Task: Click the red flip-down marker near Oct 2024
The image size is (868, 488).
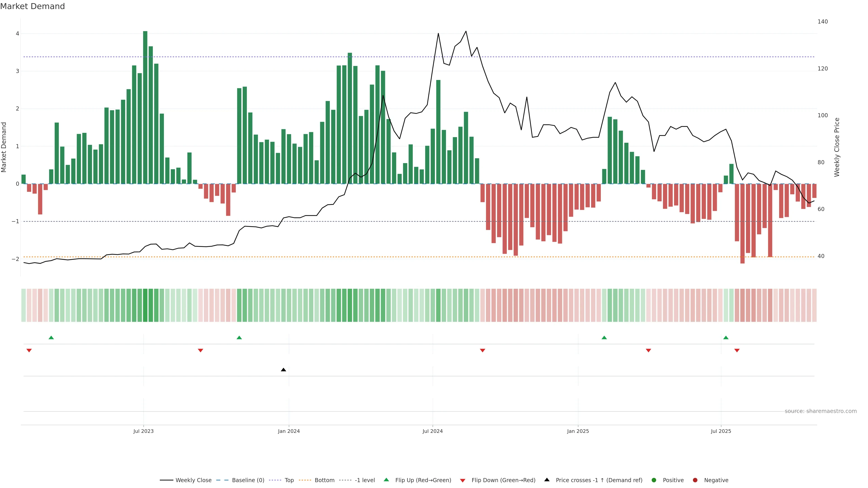Action: point(483,351)
